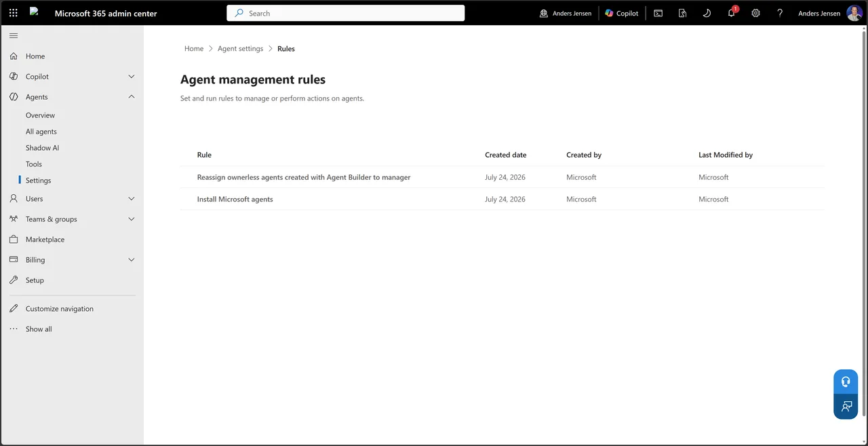The image size is (868, 446).
Task: Open notifications bell icon
Action: 731,13
